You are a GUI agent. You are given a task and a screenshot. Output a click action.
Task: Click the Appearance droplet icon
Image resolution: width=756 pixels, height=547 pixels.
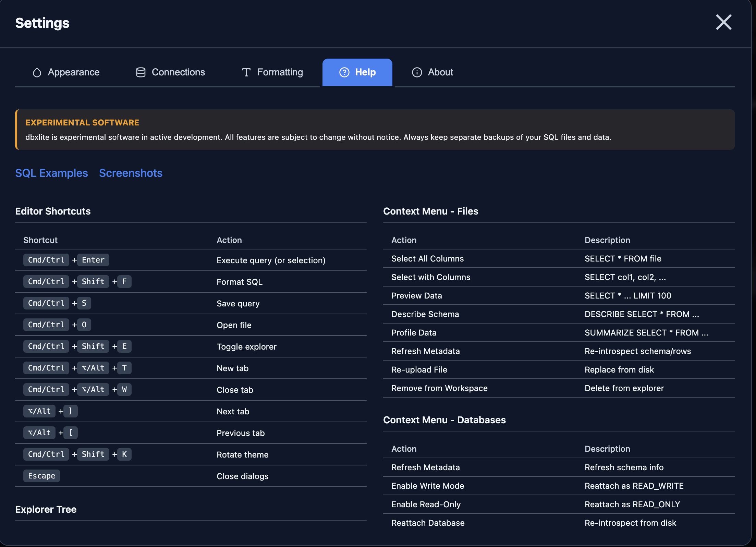[x=37, y=72]
